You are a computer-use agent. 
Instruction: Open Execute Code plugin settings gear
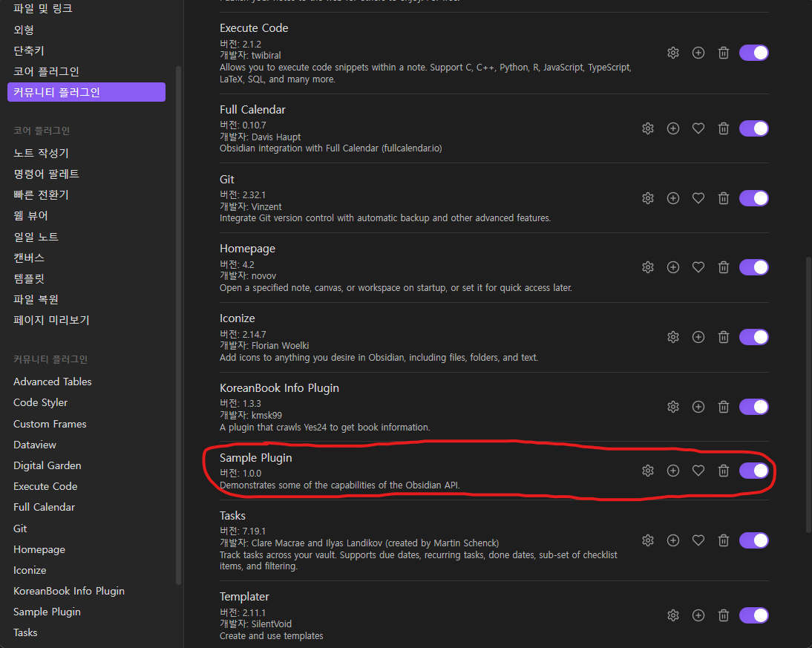pyautogui.click(x=672, y=53)
